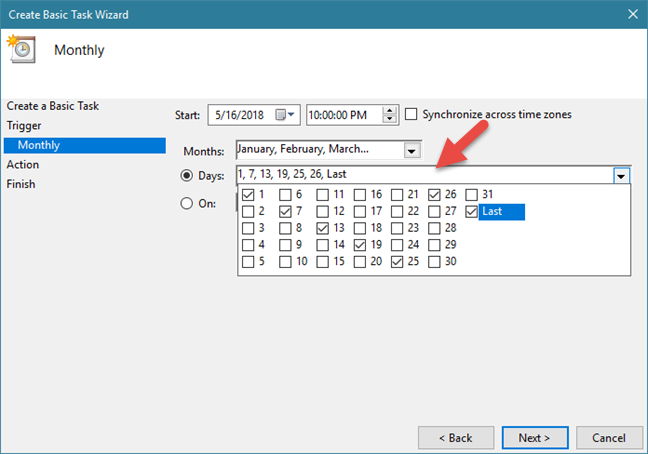
Task: Select the Days radio button
Action: (x=187, y=175)
